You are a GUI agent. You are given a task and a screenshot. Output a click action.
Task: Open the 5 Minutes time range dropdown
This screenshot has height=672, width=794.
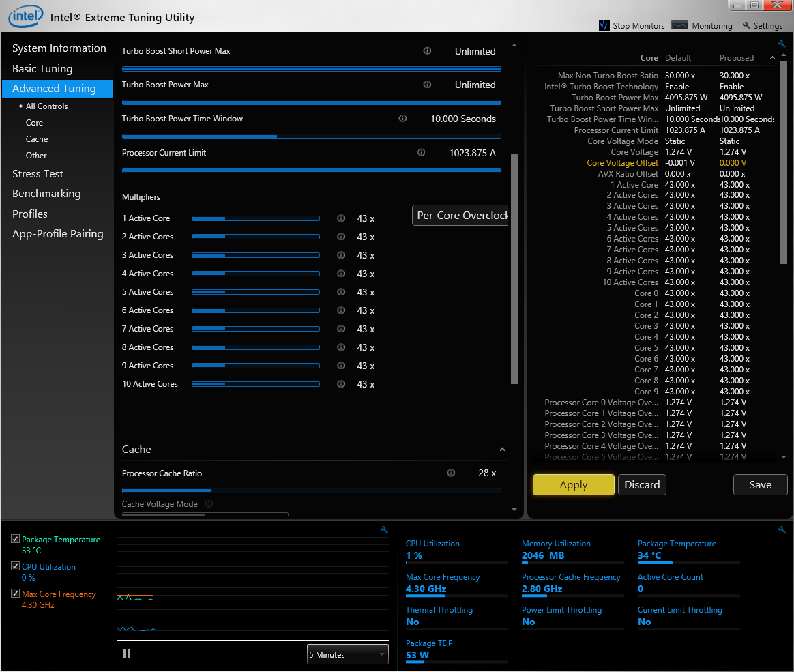click(347, 654)
